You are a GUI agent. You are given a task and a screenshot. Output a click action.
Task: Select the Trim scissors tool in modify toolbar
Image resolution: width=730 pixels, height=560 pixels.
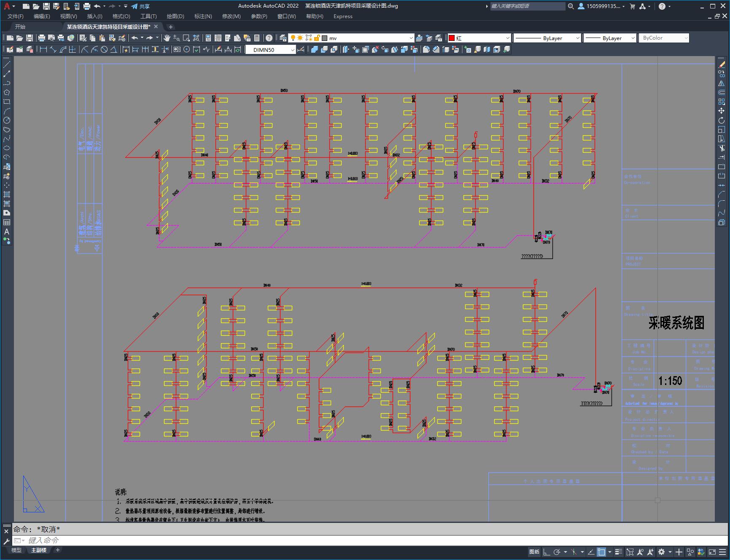pyautogui.click(x=722, y=148)
